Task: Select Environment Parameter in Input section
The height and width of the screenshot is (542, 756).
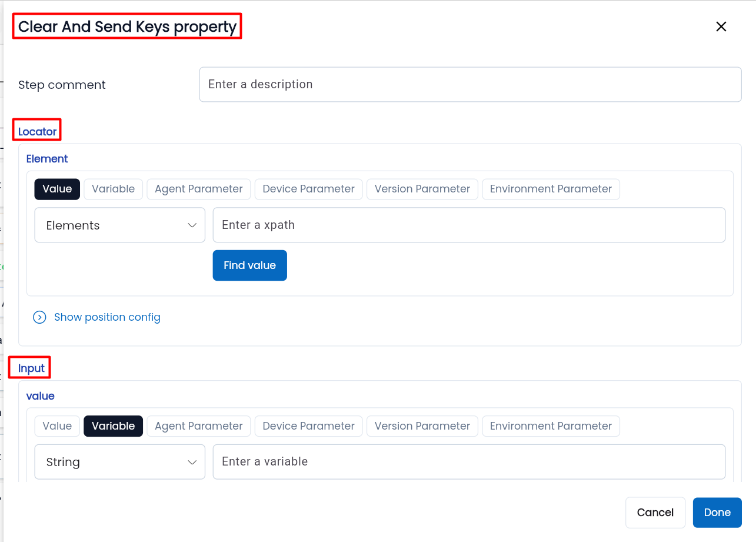Action: click(x=551, y=426)
